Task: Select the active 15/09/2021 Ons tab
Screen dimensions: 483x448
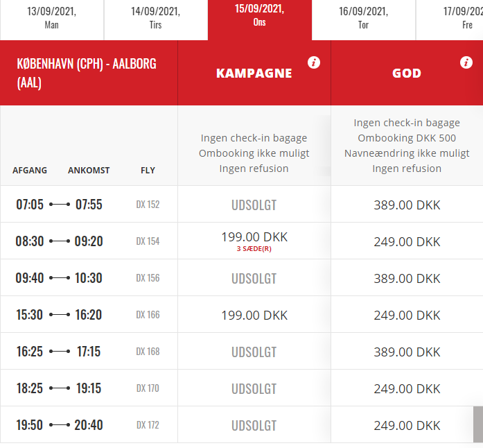Action: 260,20
